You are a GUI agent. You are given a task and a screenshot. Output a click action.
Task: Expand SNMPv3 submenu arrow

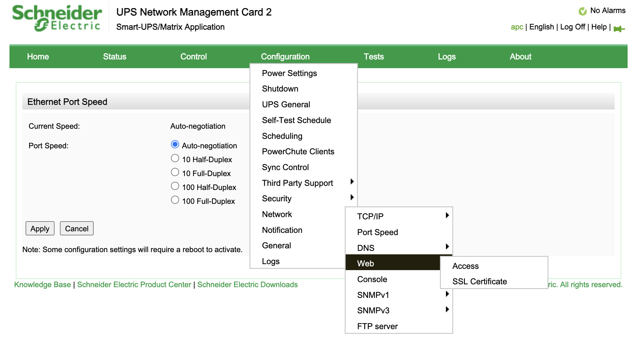pyautogui.click(x=447, y=309)
